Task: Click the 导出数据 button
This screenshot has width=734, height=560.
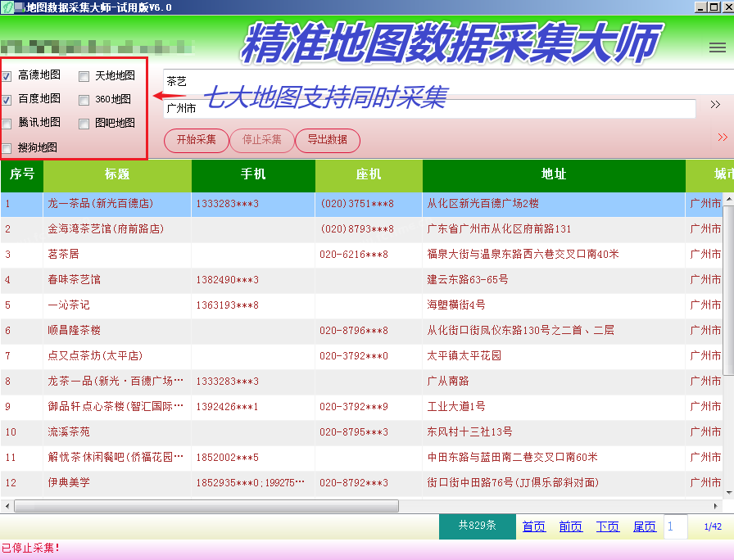Action: [327, 140]
